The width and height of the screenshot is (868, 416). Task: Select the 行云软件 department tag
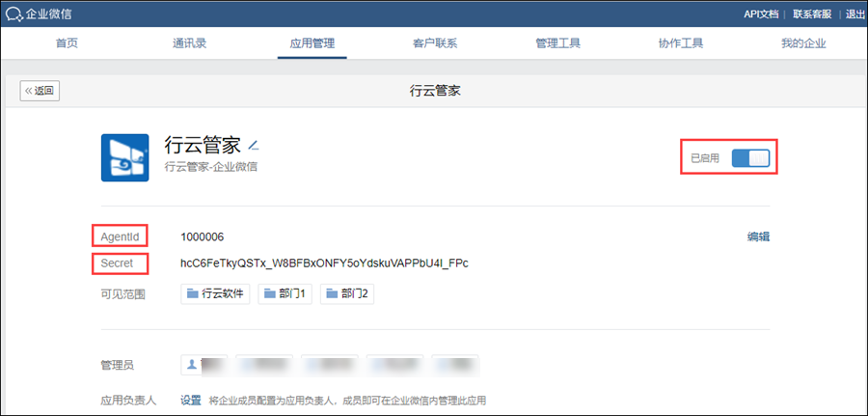coord(215,294)
